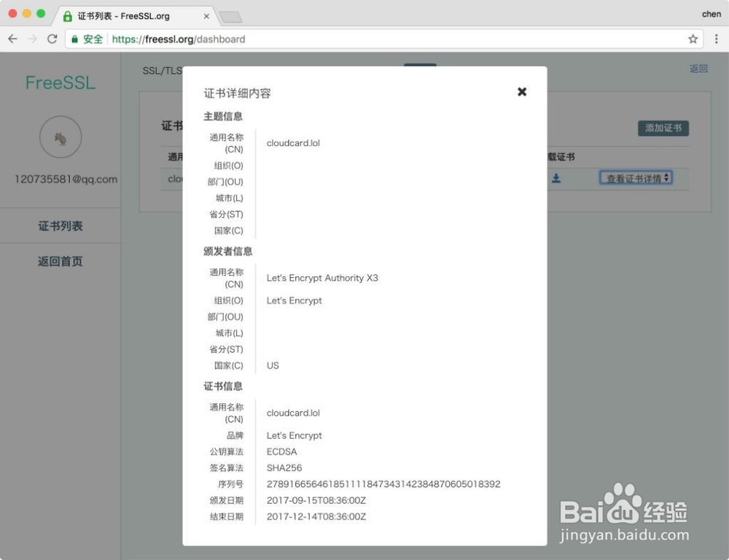Close the FreeSSL.org browser tab

point(206,16)
